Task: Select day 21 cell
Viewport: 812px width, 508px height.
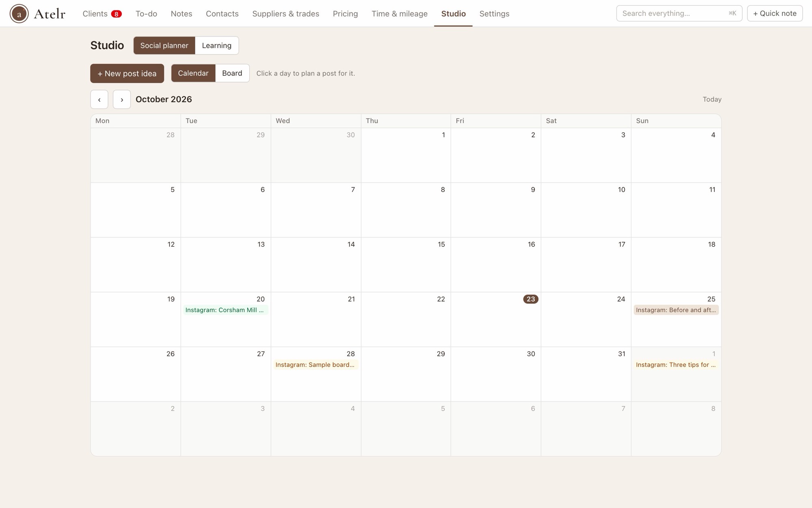Action: [316, 319]
